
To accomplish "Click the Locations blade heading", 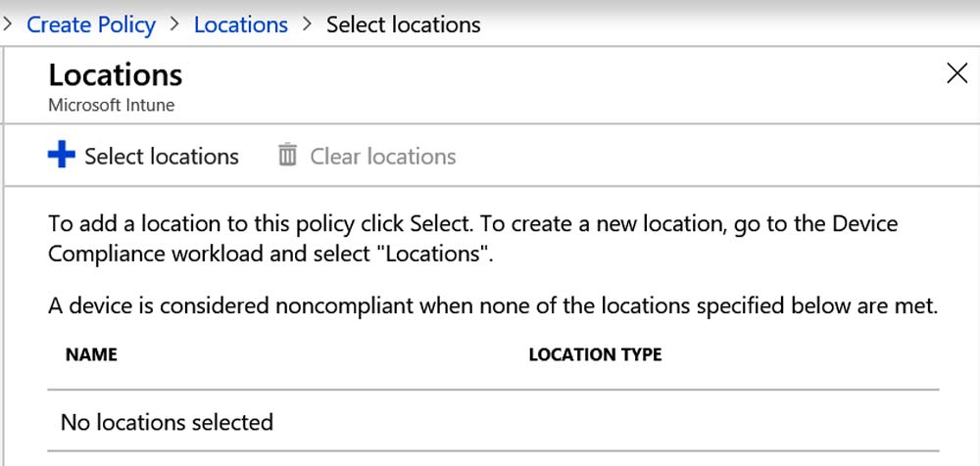I will [x=116, y=75].
